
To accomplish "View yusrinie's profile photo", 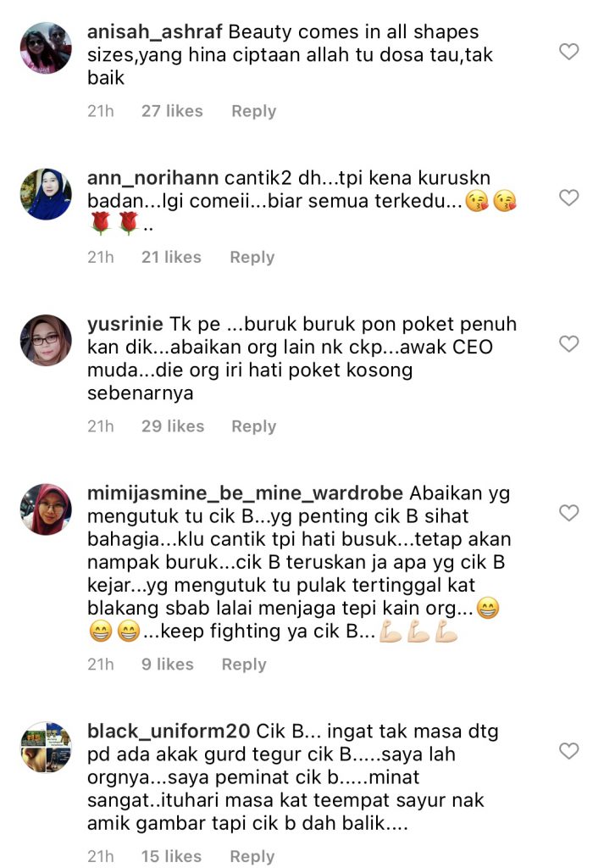I will (x=46, y=341).
